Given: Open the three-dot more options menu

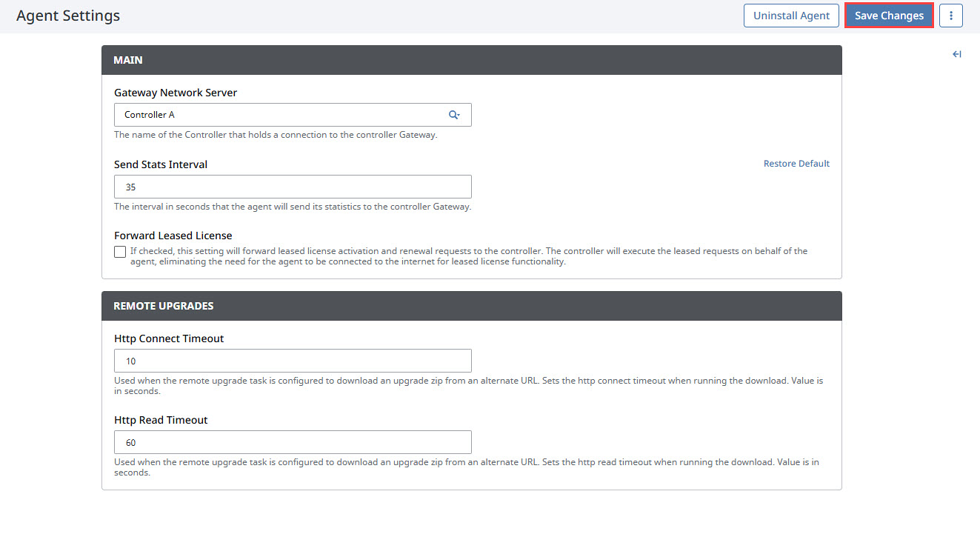Looking at the screenshot, I should click(950, 16).
